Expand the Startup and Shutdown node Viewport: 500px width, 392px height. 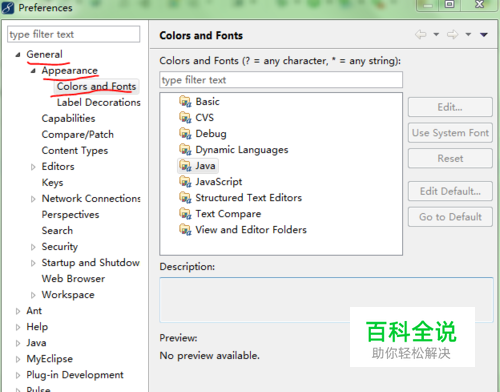pos(33,263)
